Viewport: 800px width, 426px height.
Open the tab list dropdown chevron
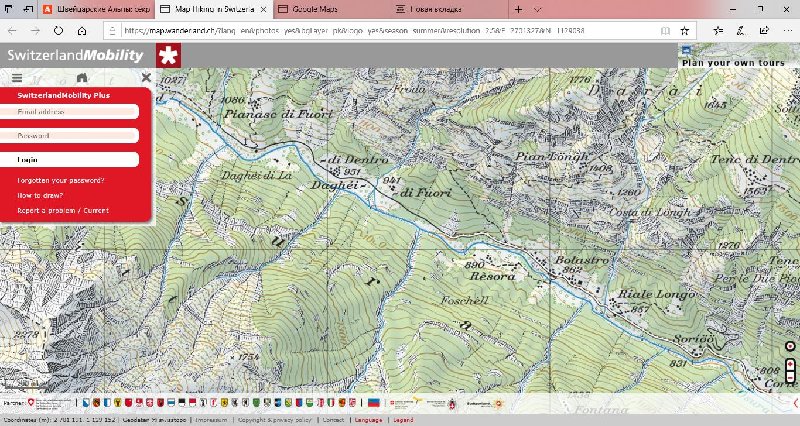537,9
